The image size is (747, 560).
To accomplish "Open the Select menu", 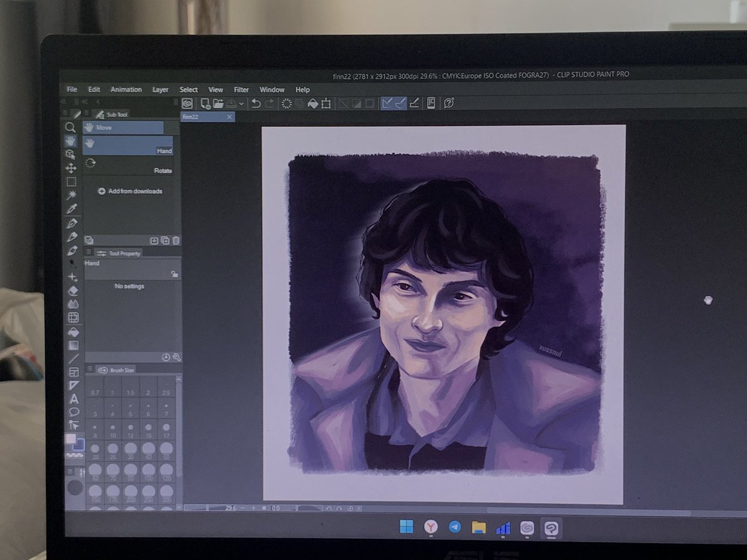I will 189,90.
